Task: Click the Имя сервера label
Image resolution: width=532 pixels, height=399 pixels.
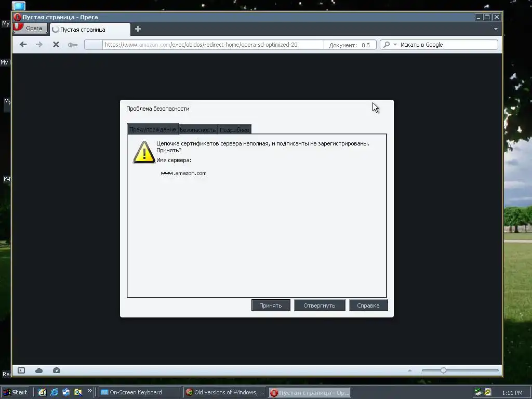Action: tap(174, 160)
